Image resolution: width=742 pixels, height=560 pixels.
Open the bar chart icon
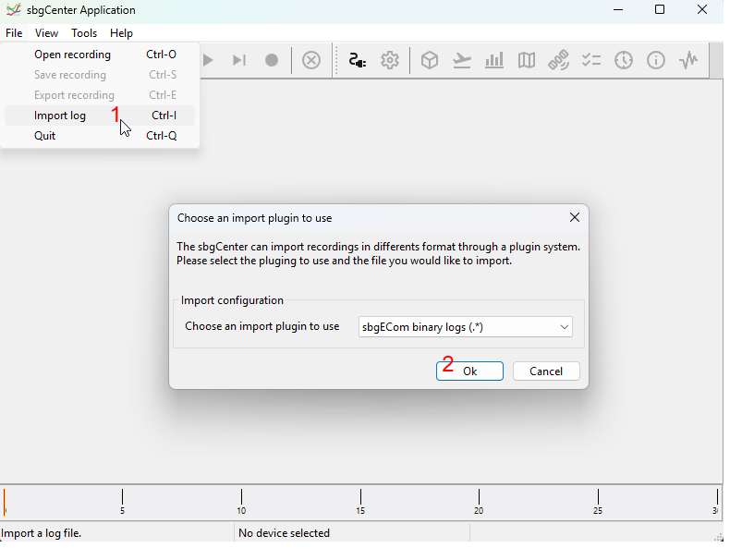point(494,60)
